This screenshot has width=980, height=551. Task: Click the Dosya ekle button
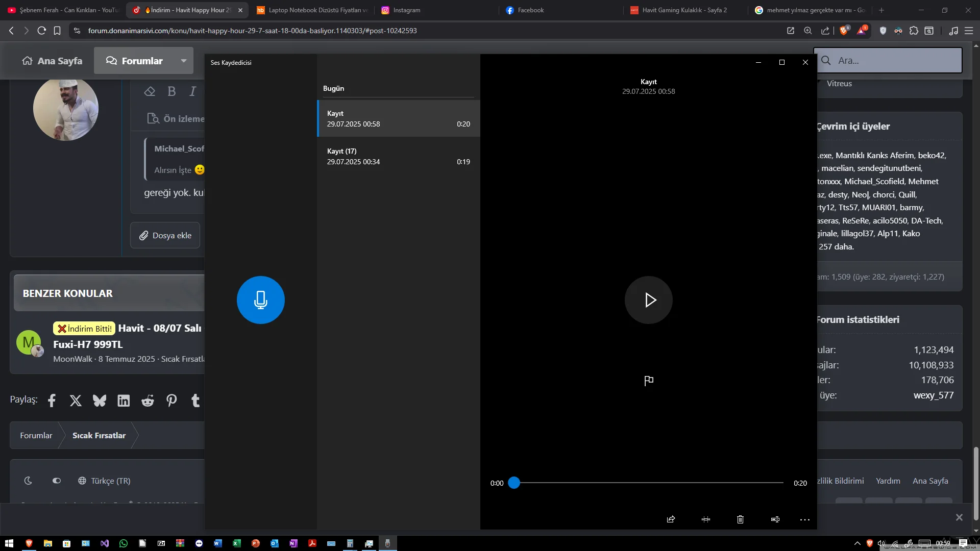coord(165,235)
